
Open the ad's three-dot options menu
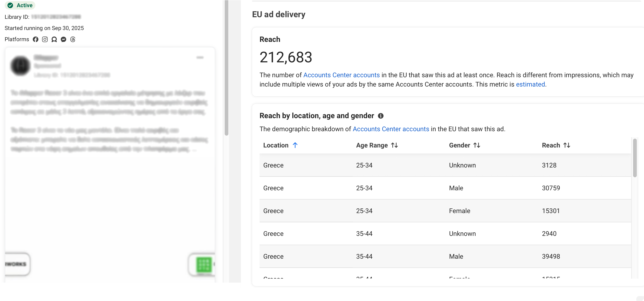pyautogui.click(x=200, y=57)
